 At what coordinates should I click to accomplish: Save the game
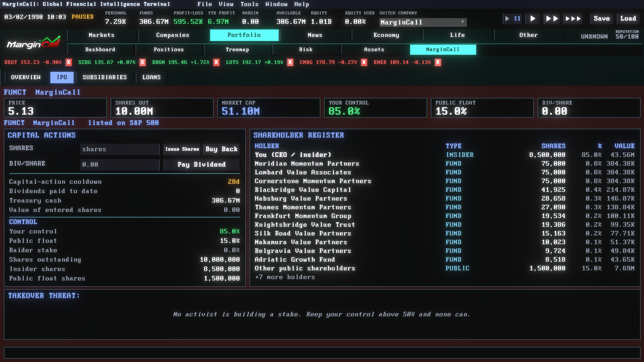point(602,18)
